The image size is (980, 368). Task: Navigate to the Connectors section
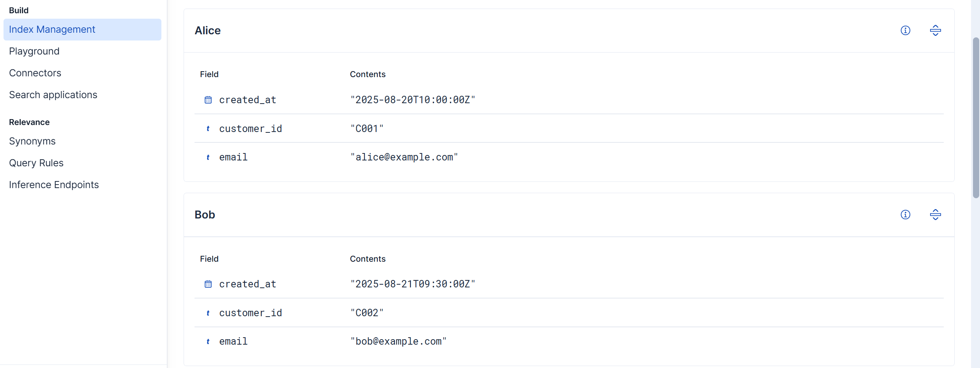coord(35,73)
